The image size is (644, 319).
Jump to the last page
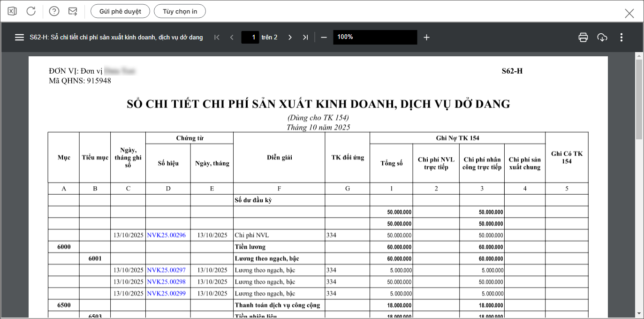tap(305, 38)
